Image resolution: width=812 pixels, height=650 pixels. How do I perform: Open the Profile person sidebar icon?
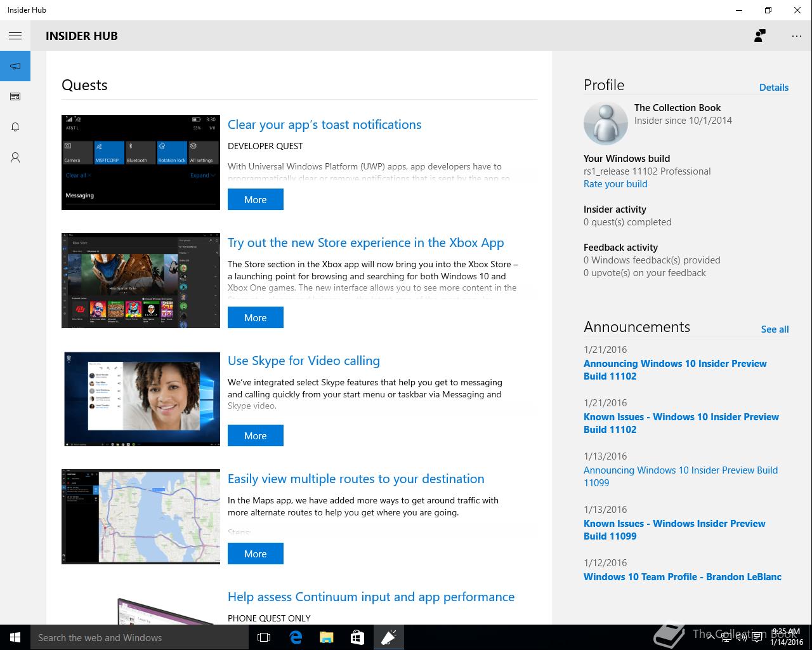15,157
